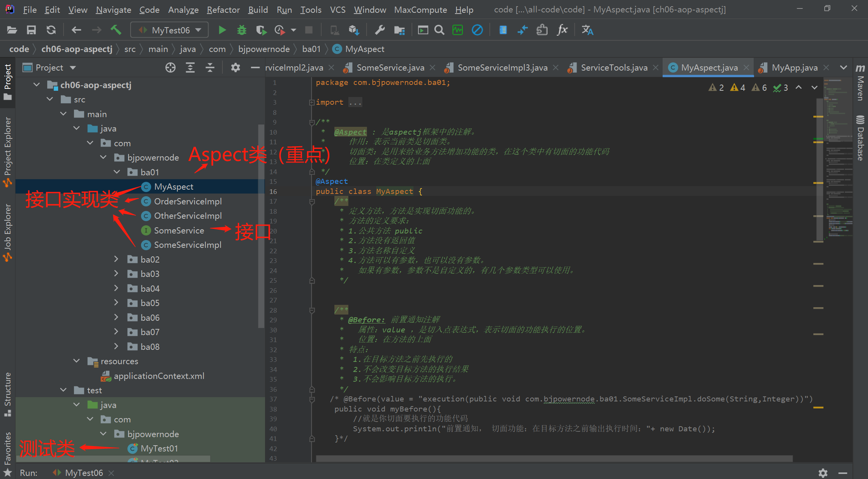Toggle the Database tool window
This screenshot has width=868, height=479.
click(x=861, y=140)
